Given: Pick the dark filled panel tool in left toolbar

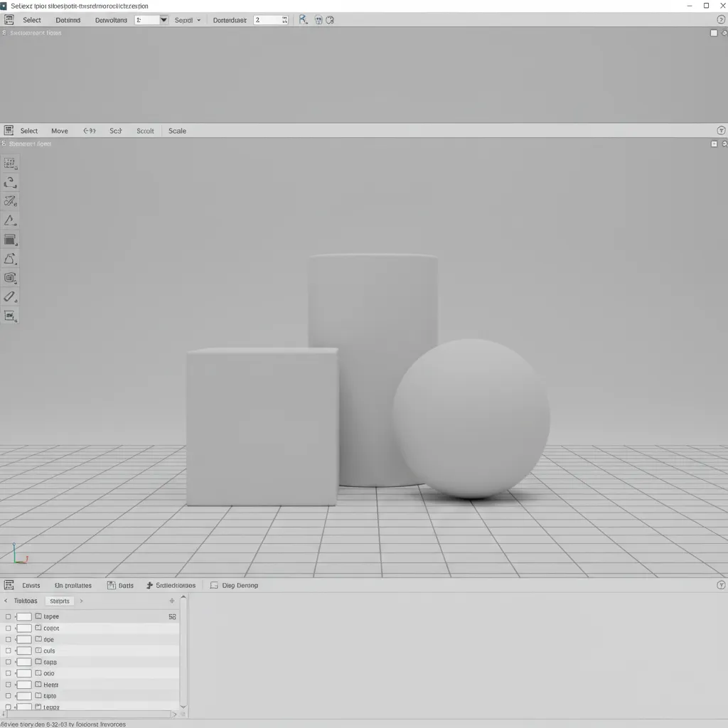Looking at the screenshot, I should coord(10,240).
